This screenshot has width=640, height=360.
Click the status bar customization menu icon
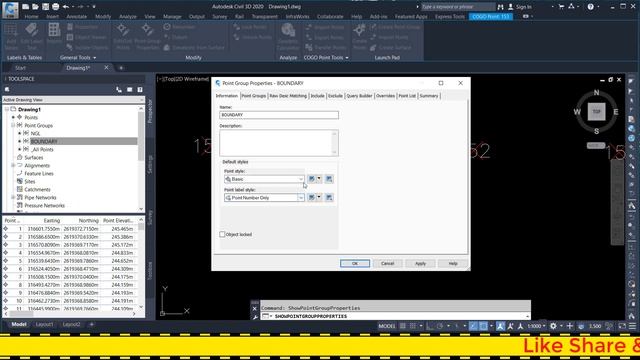[632, 326]
